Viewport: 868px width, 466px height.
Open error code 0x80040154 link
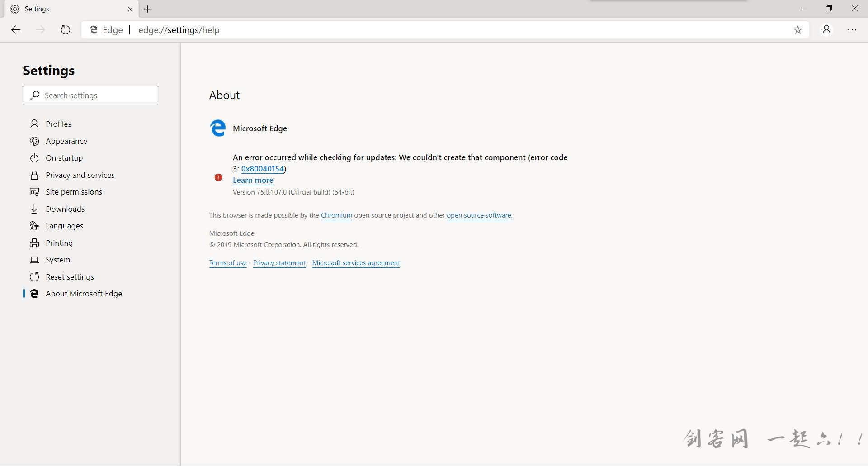point(262,169)
